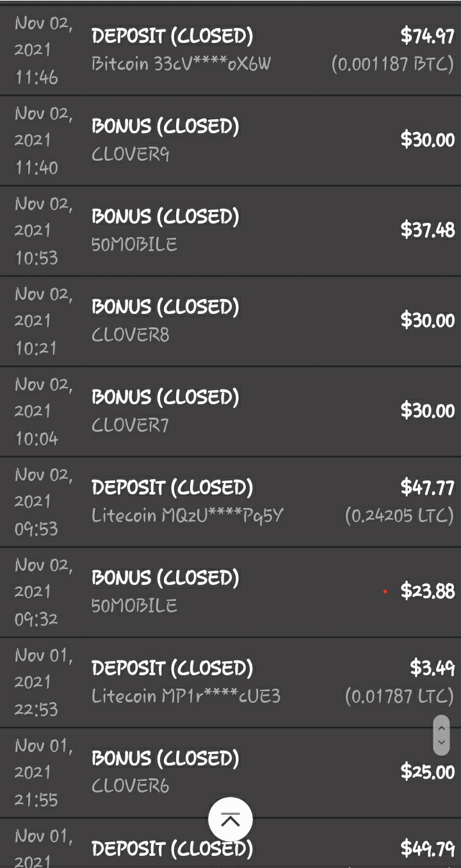Screen dimensions: 461x868
Task: Tap the $49.79 deposit at bottom
Action: point(427,849)
